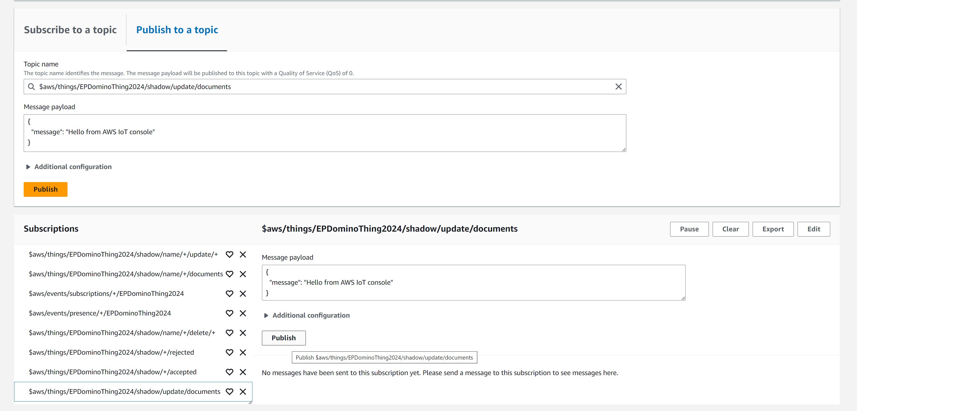Viewport: 980px width, 411px height.
Task: Select $aws/things/EPDominoThing2024/shadow/name/+/update/+ subscription
Action: [x=123, y=254]
